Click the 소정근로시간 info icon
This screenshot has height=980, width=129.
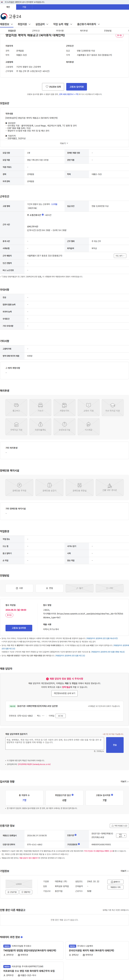[43, 215]
